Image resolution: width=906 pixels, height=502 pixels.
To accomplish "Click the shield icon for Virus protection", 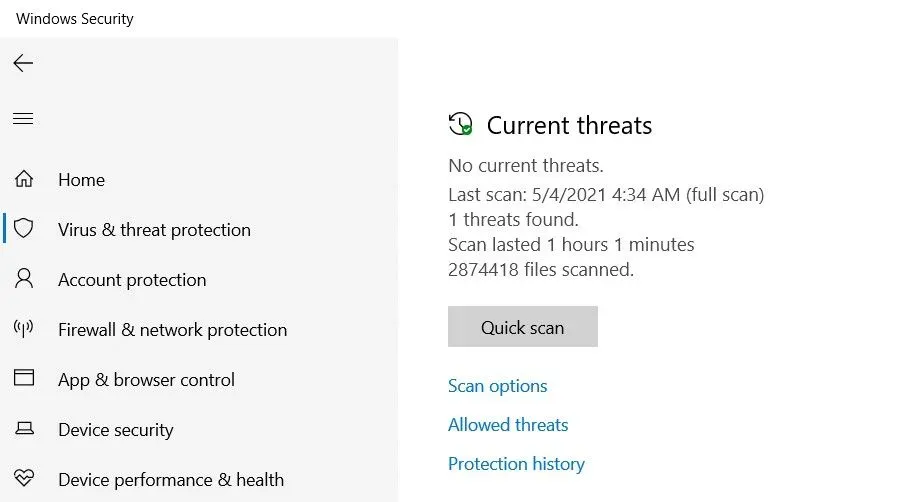I will click(24, 229).
